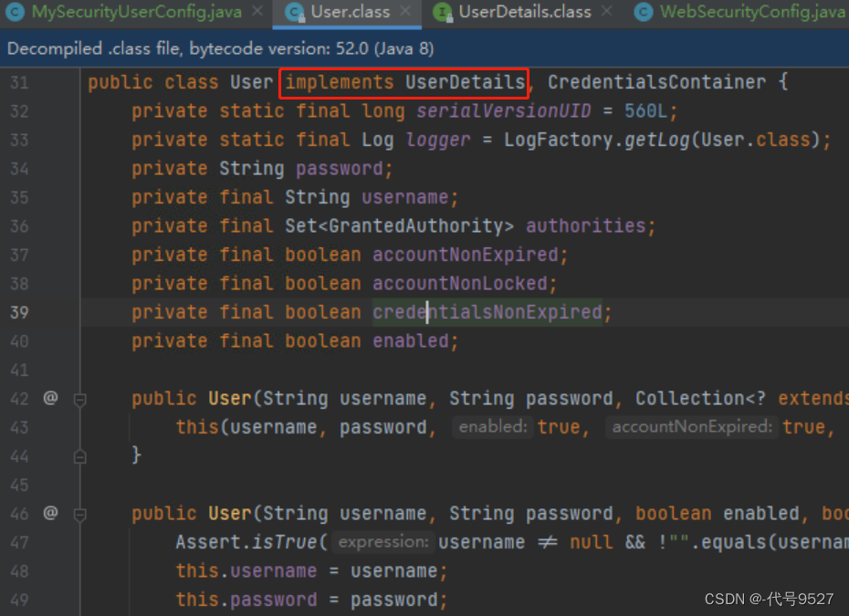
Task: Click the expression: hint on the Assert.isTrue line
Action: 382,542
